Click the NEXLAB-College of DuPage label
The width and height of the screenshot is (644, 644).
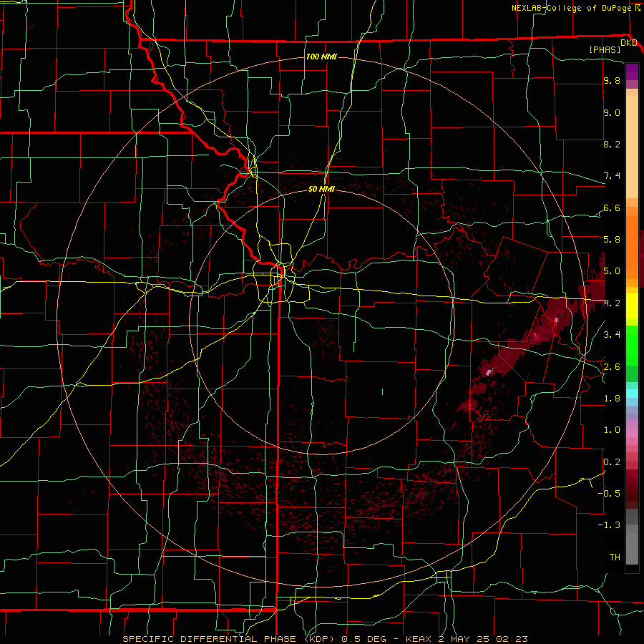pos(571,8)
